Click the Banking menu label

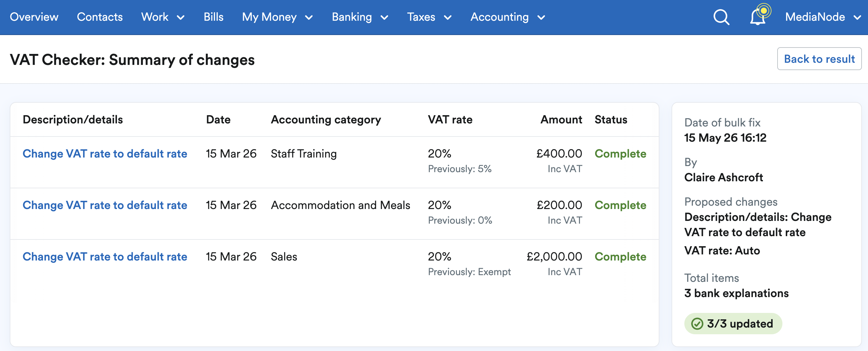(x=352, y=17)
